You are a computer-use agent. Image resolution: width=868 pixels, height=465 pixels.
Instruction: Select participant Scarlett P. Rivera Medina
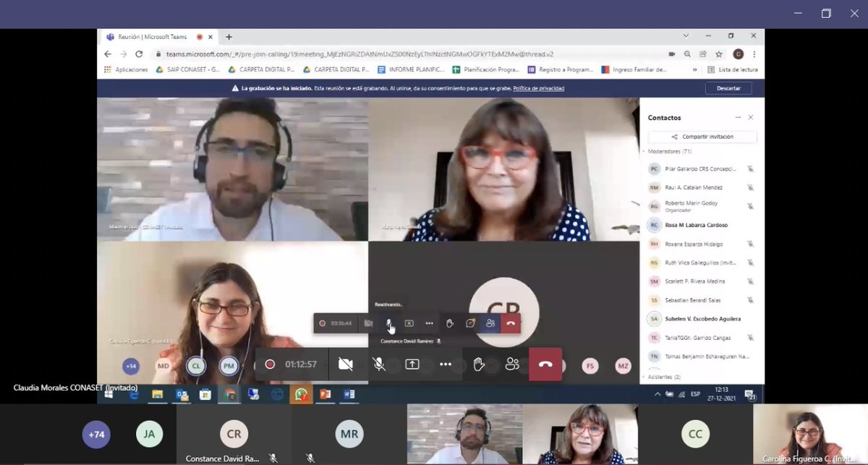[701, 281]
